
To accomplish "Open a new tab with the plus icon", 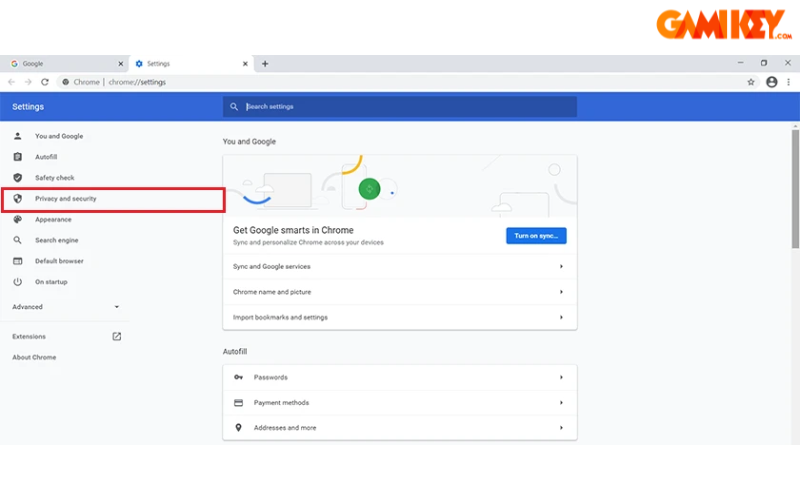I will tap(265, 63).
